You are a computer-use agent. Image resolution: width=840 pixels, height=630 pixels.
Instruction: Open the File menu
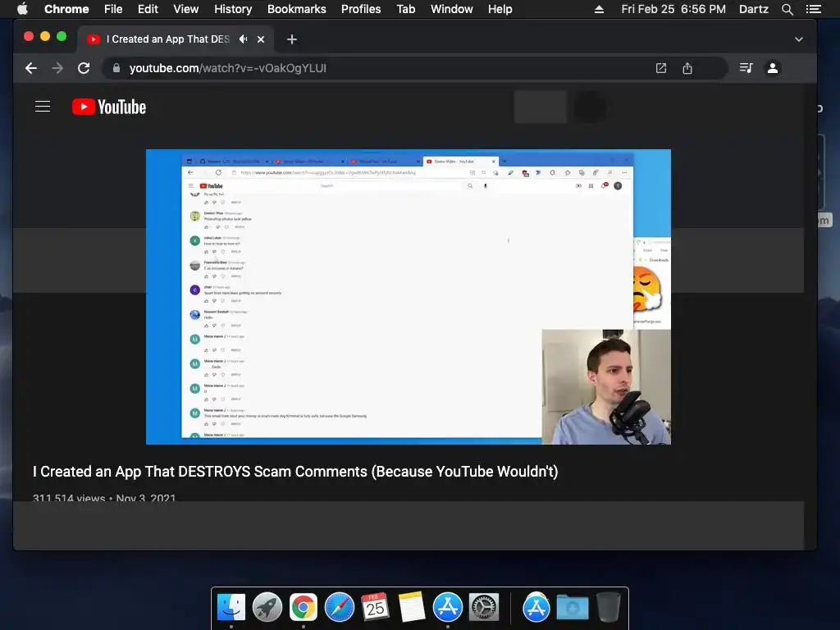pos(113,9)
